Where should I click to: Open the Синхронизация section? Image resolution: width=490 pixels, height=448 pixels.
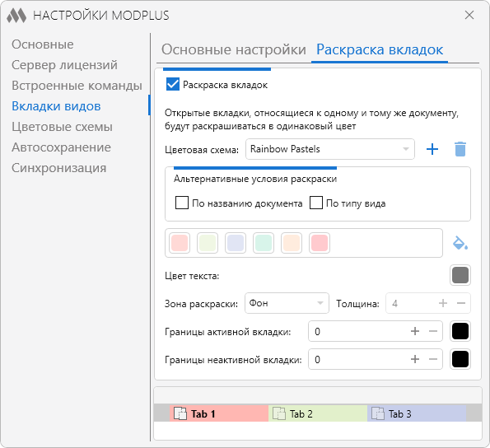pos(59,168)
